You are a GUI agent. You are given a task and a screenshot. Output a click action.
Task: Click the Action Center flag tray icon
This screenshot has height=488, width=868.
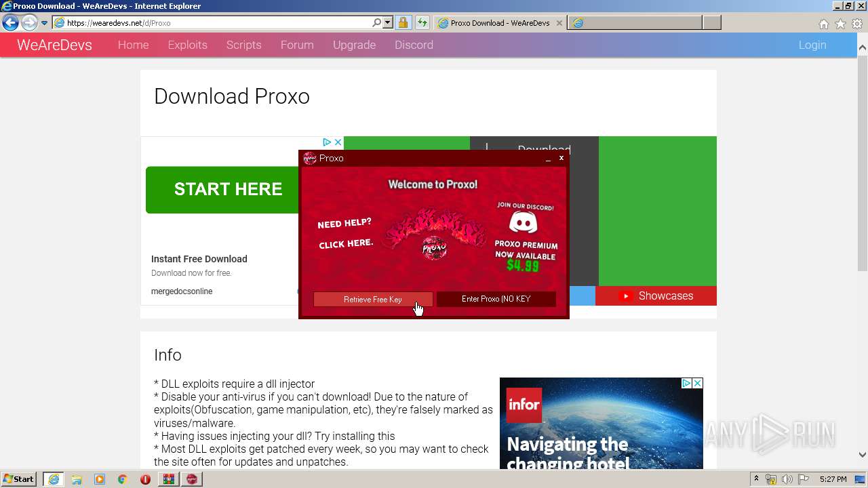tap(804, 479)
